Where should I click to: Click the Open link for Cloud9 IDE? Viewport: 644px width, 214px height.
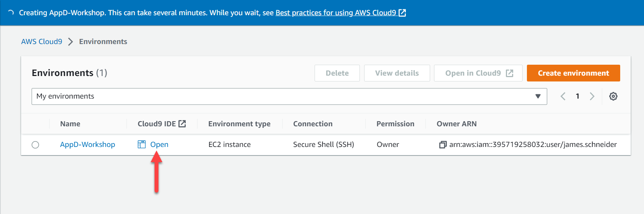159,145
